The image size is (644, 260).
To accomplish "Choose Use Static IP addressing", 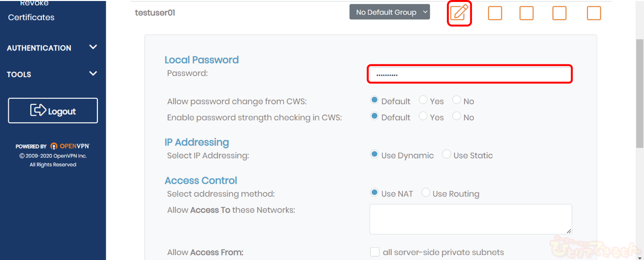I will tap(447, 155).
